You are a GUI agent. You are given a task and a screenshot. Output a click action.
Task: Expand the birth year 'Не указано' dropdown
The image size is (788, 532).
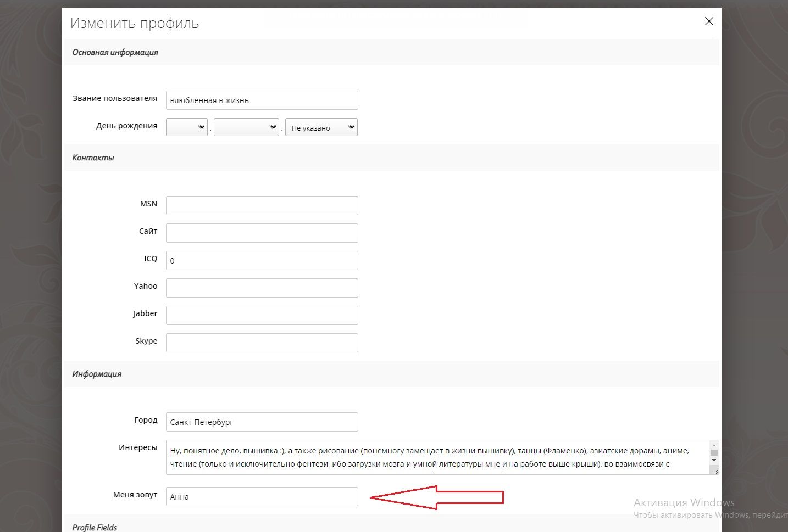321,127
